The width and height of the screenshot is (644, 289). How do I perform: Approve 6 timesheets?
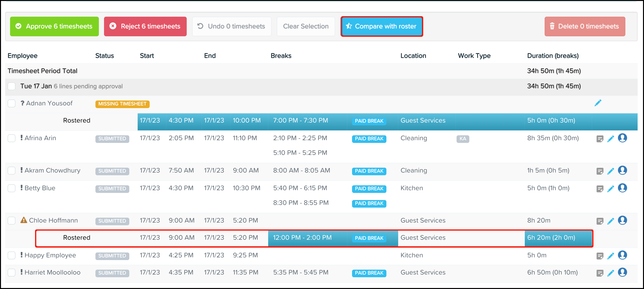(54, 26)
